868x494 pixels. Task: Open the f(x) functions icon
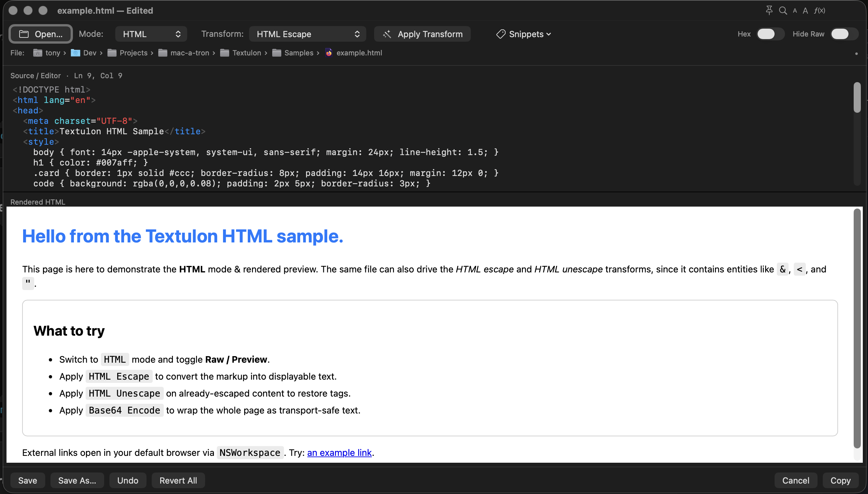(x=819, y=10)
